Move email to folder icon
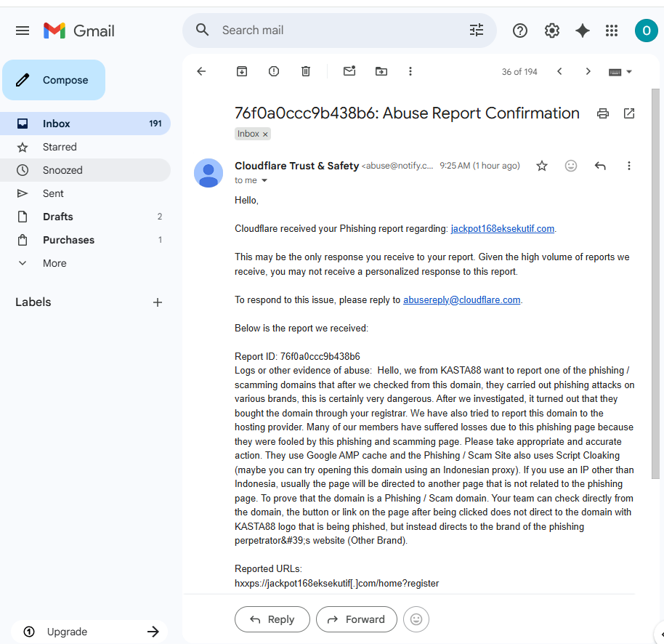The width and height of the screenshot is (664, 644). click(381, 71)
